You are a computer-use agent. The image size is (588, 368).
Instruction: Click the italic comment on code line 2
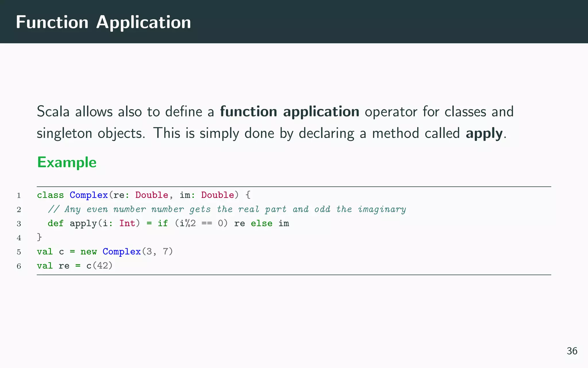tap(227, 209)
